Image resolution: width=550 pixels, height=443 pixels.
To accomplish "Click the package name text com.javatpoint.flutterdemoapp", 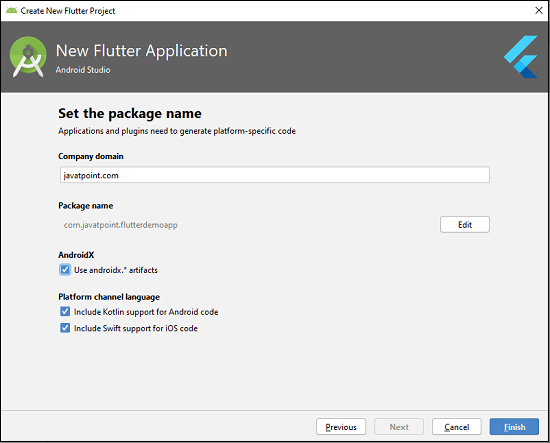I will tap(120, 225).
